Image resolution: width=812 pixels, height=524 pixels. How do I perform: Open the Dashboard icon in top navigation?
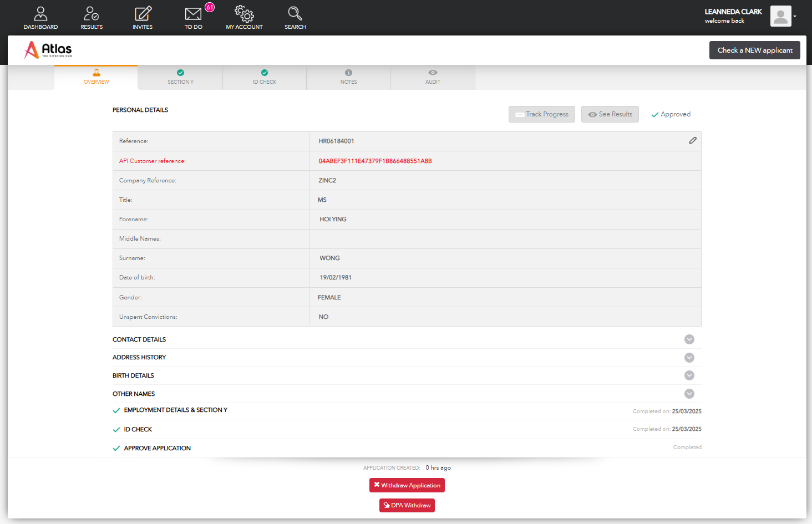(x=40, y=13)
